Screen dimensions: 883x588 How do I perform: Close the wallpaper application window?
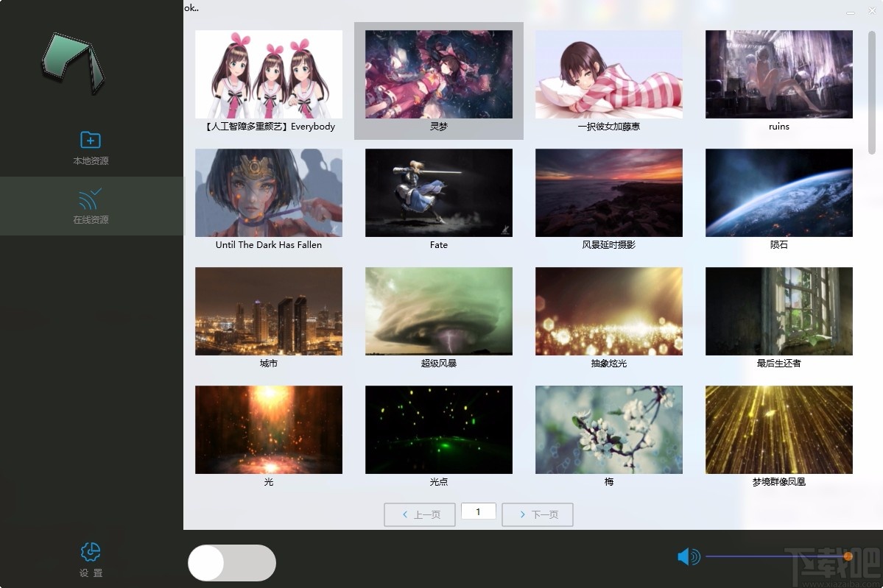tap(872, 10)
